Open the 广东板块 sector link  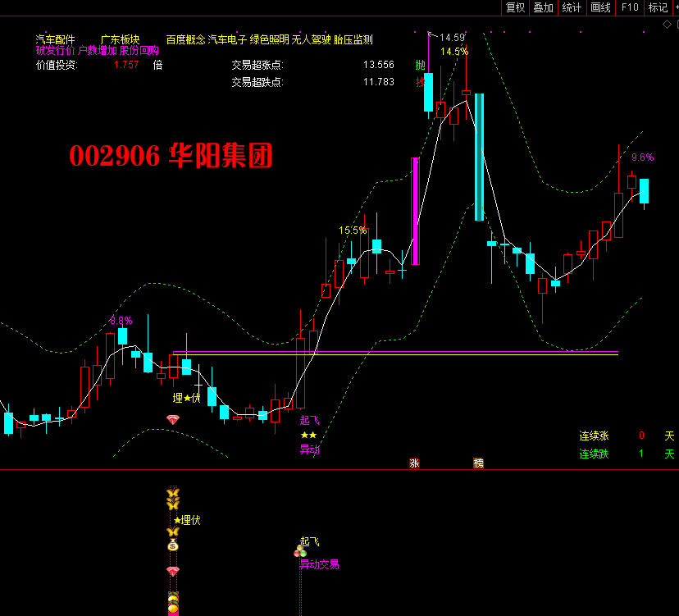pos(120,39)
